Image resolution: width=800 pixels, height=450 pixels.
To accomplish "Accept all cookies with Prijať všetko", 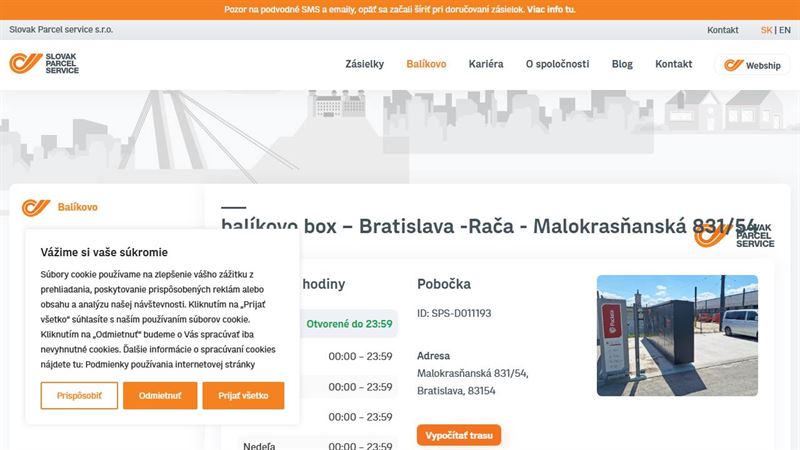I will point(243,395).
